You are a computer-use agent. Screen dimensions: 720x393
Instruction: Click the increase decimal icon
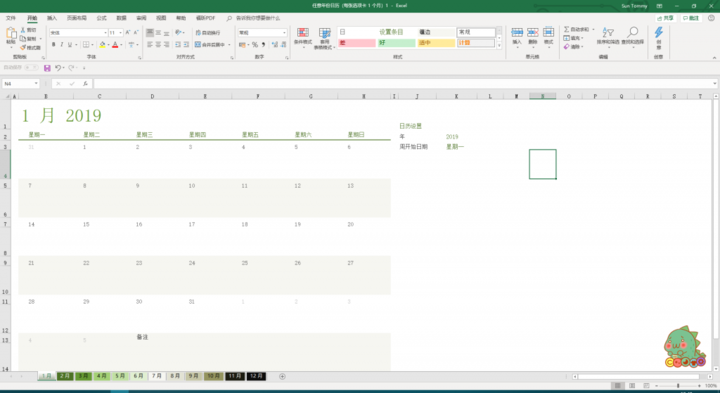(x=275, y=45)
